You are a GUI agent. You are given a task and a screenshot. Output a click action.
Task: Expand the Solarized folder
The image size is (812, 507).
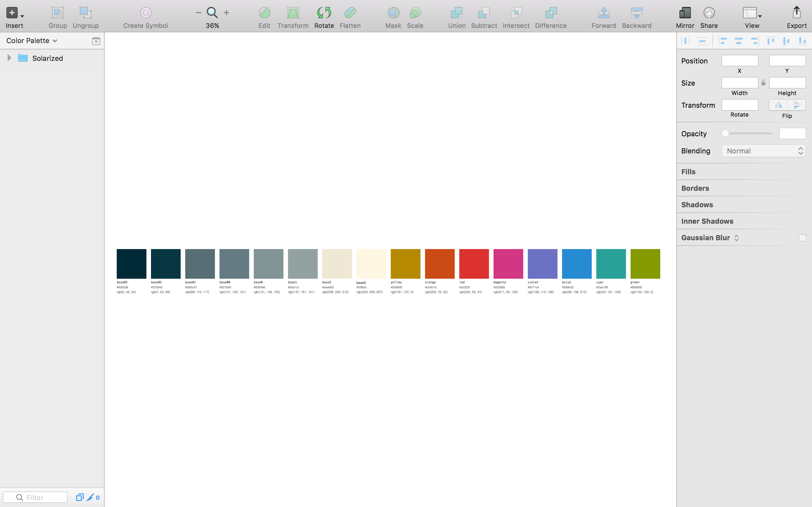coord(10,58)
